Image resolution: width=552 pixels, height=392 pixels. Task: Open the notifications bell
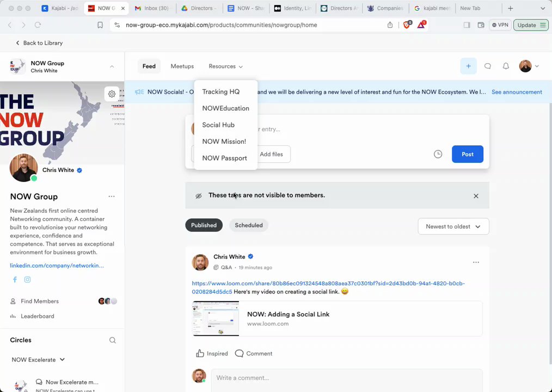[x=506, y=66]
